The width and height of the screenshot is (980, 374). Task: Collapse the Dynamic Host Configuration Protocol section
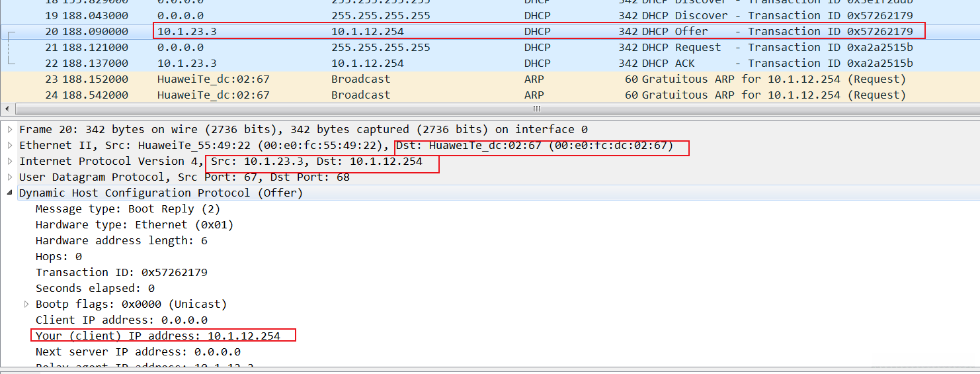[10, 193]
